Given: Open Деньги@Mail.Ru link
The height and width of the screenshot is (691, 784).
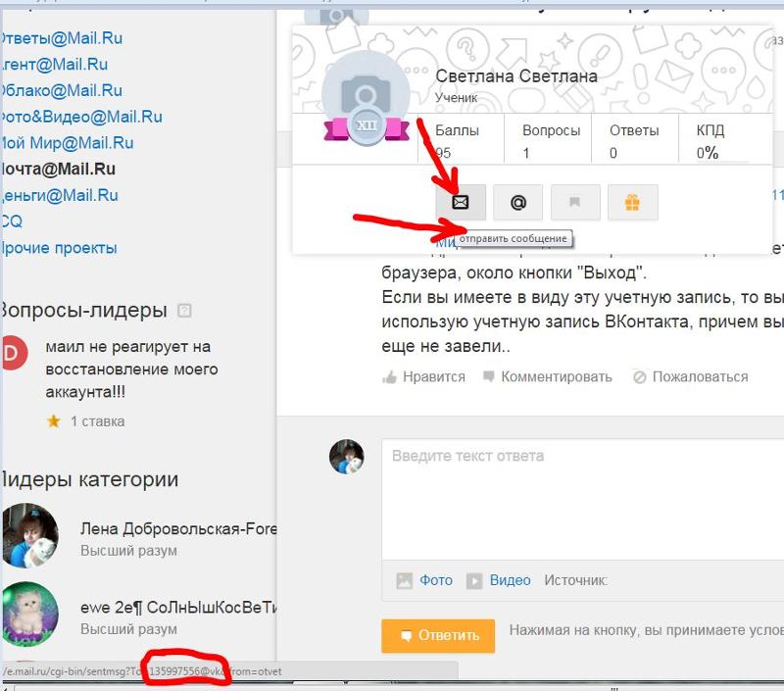Looking at the screenshot, I should tap(59, 195).
